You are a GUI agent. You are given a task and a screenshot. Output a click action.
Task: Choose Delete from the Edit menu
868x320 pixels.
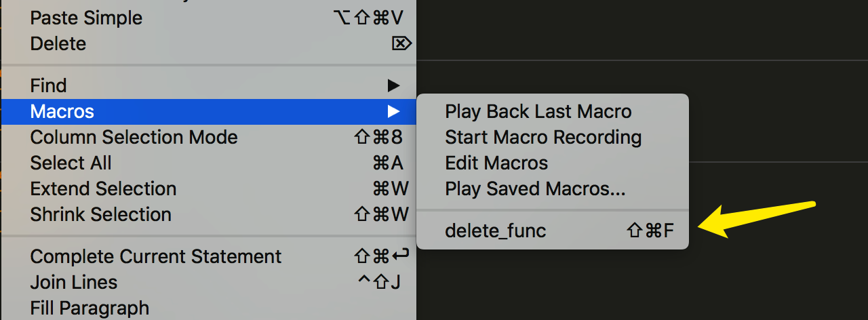point(208,44)
